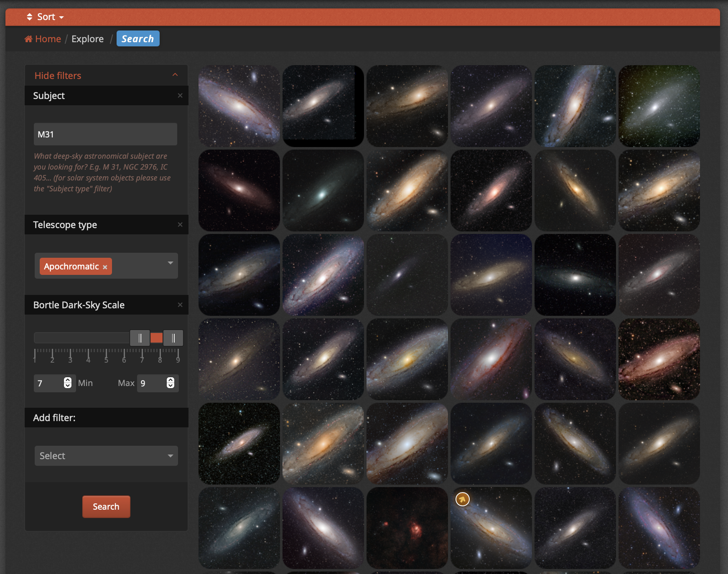Viewport: 728px width, 574px height.
Task: Click the Subject help text paragraph
Action: coord(102,172)
